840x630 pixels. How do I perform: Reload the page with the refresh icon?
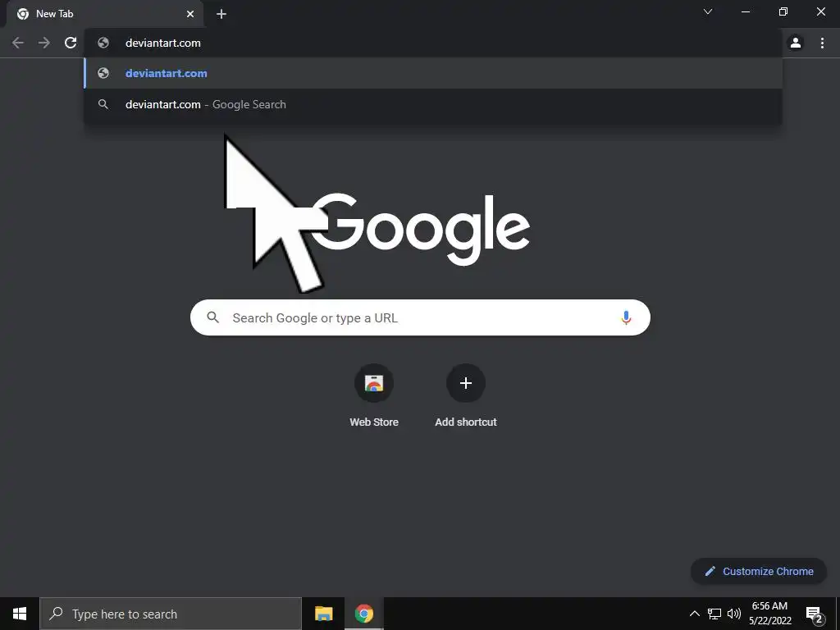[x=71, y=43]
